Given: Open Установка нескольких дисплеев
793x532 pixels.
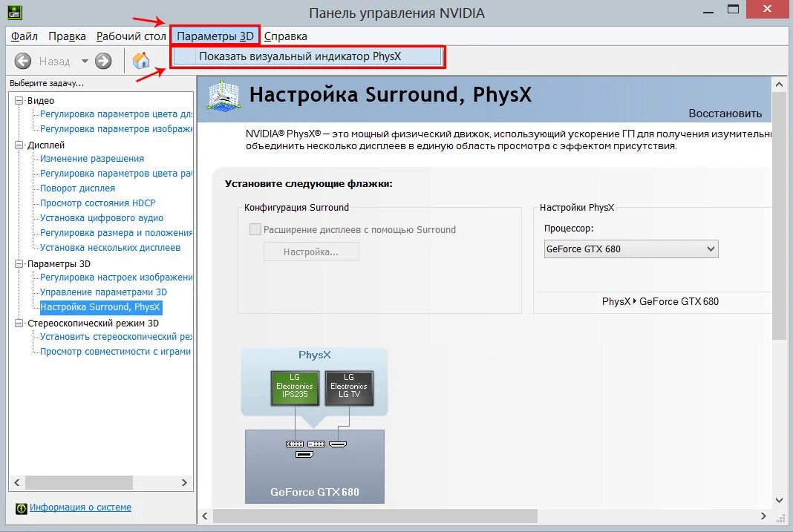Looking at the screenshot, I should tap(110, 248).
